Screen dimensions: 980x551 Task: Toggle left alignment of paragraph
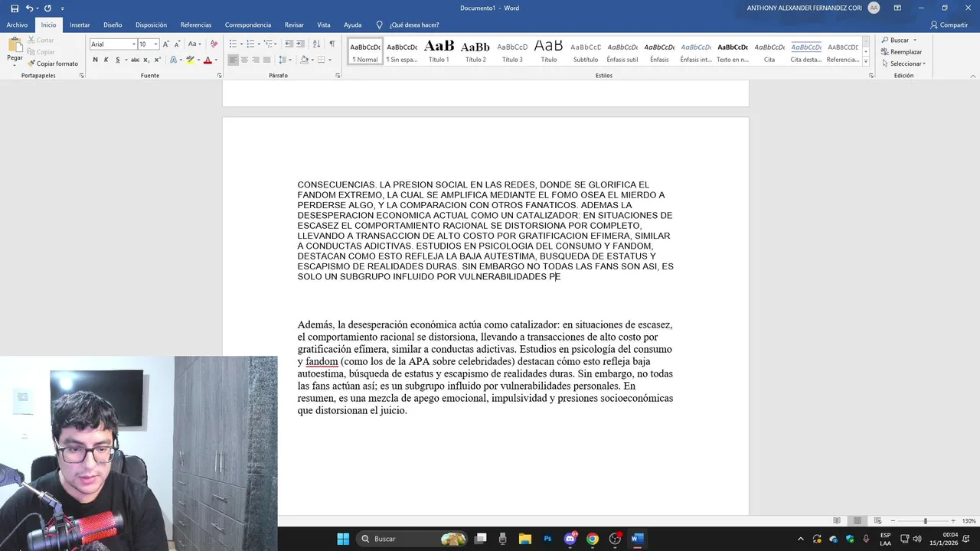[234, 60]
